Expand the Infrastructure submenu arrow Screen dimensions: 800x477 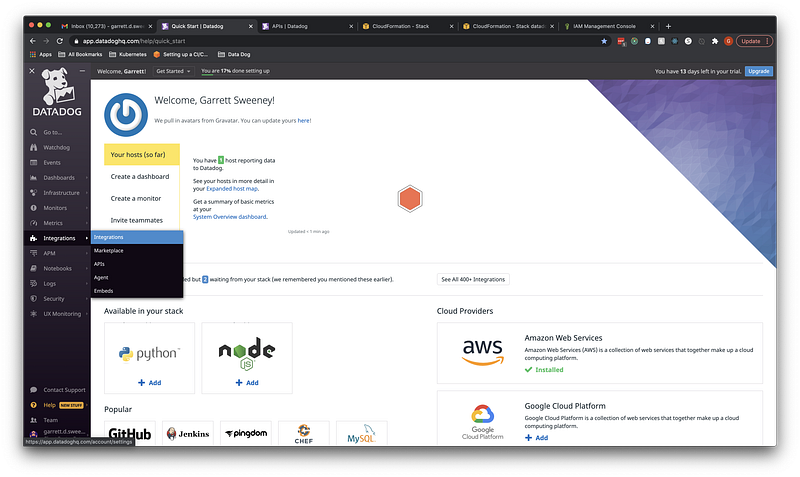click(x=87, y=193)
